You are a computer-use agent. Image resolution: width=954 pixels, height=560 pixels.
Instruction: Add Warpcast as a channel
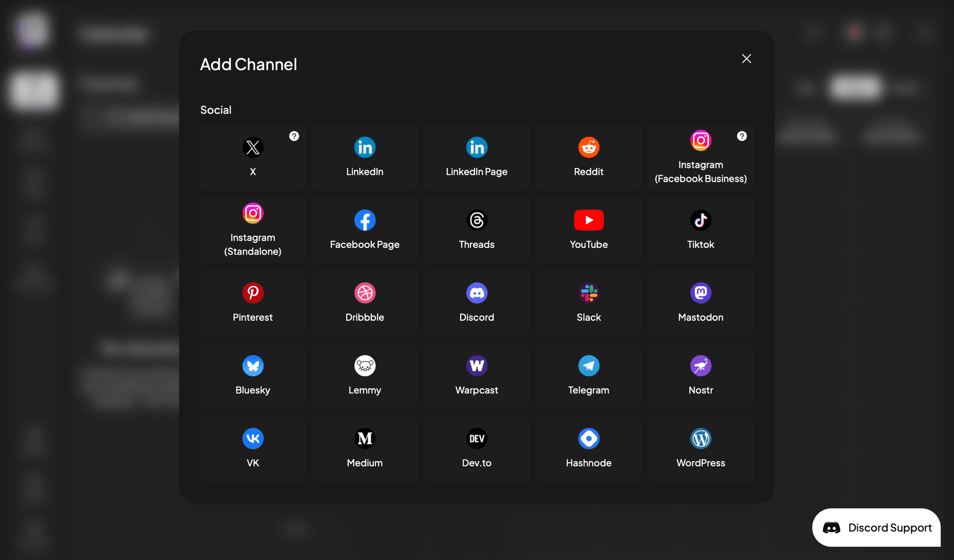pyautogui.click(x=477, y=376)
